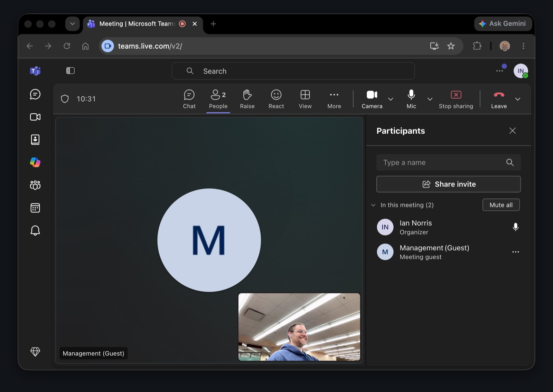
Task: Collapse the In this meeting section
Action: [373, 205]
